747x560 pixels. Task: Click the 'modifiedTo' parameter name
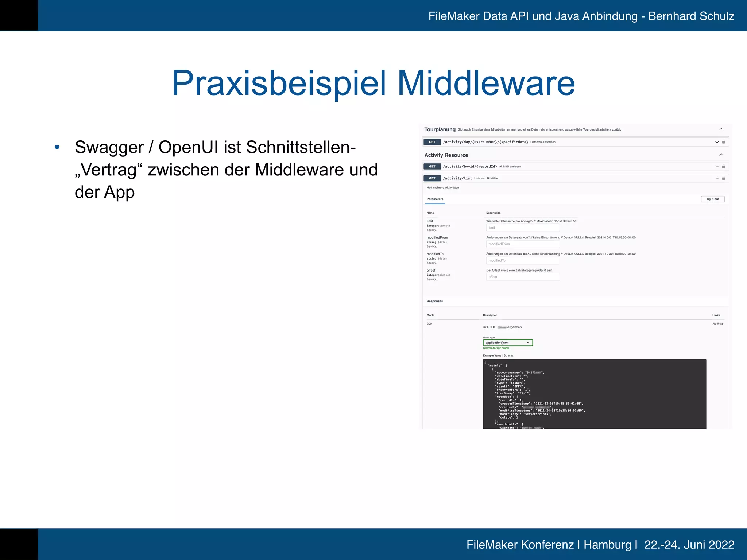435,254
